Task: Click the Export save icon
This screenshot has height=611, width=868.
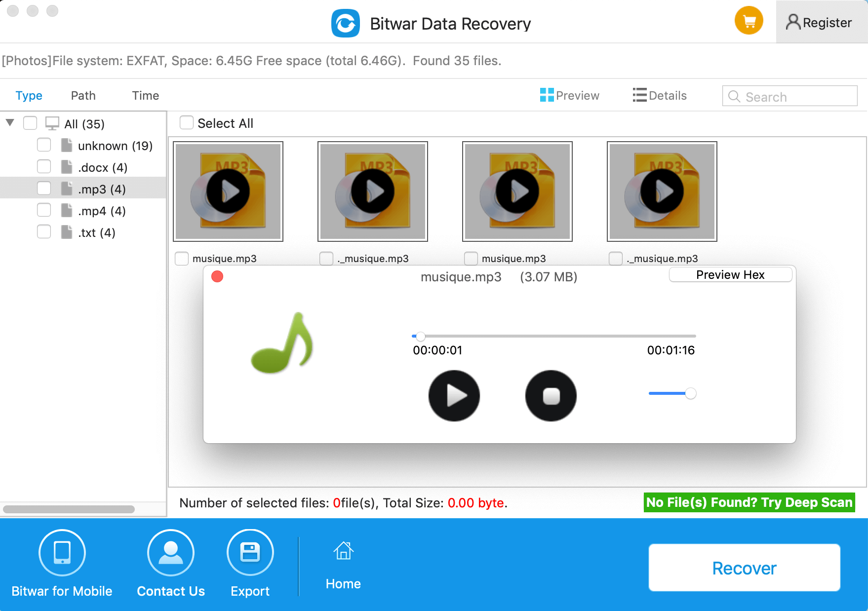Action: point(250,552)
